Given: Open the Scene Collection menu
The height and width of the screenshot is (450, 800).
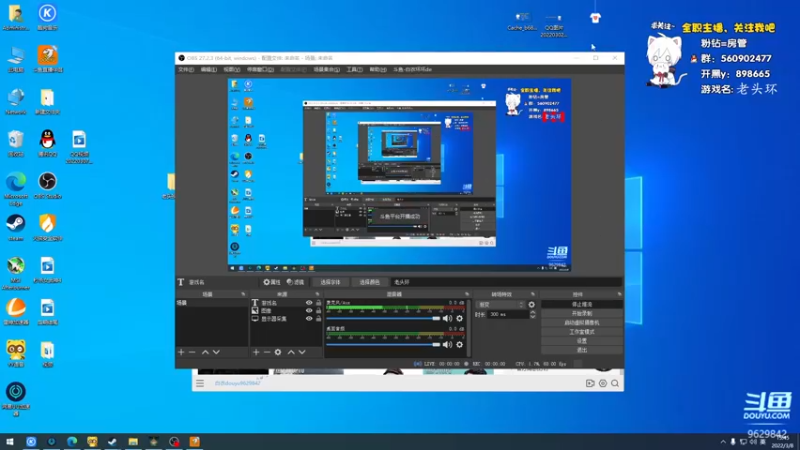Looking at the screenshot, I should (x=327, y=69).
